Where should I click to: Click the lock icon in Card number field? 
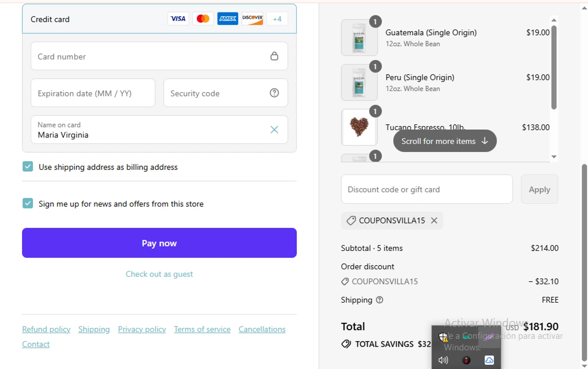click(x=274, y=56)
